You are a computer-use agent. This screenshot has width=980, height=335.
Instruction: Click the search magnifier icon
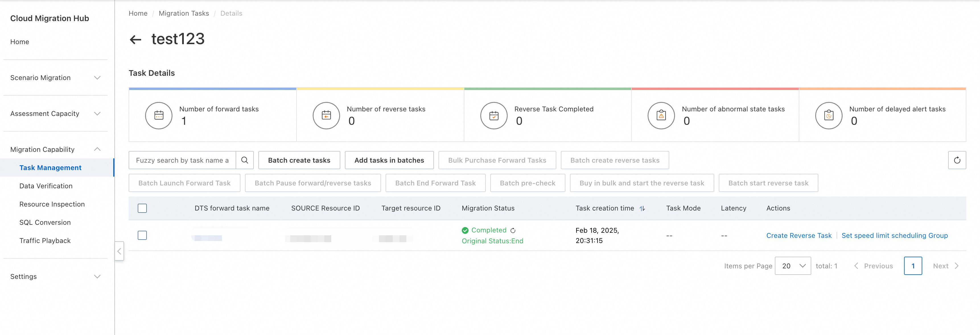point(245,160)
